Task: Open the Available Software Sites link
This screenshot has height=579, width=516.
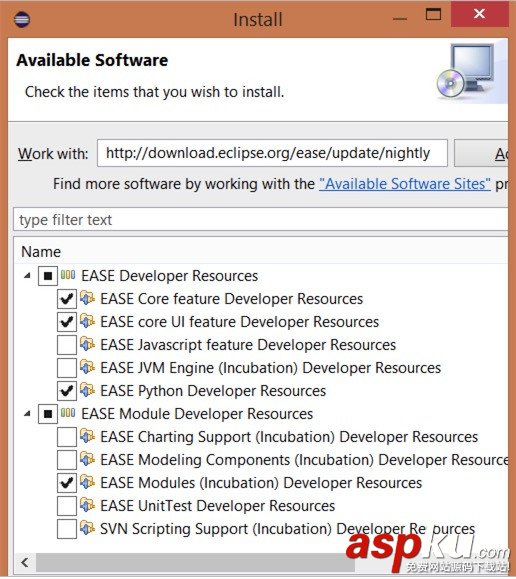Action: pos(405,184)
